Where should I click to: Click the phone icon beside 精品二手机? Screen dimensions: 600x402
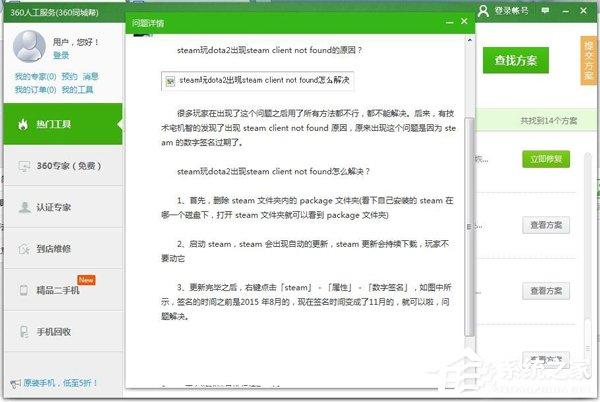pyautogui.click(x=24, y=290)
